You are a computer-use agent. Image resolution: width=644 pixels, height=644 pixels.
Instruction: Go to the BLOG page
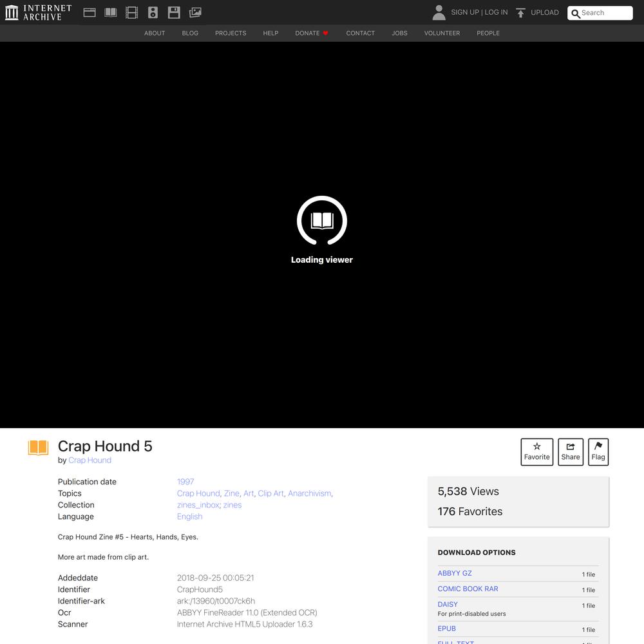[x=190, y=33]
